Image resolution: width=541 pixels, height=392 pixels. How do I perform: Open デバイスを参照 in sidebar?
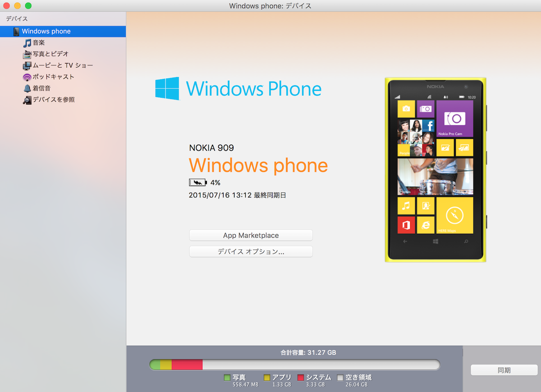coord(54,100)
